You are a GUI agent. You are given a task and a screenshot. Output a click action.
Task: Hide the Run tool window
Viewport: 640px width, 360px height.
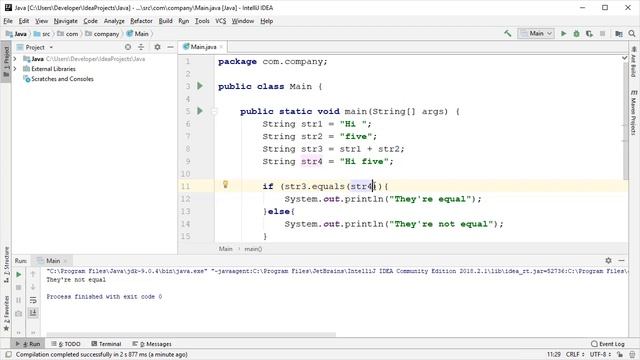[621, 260]
